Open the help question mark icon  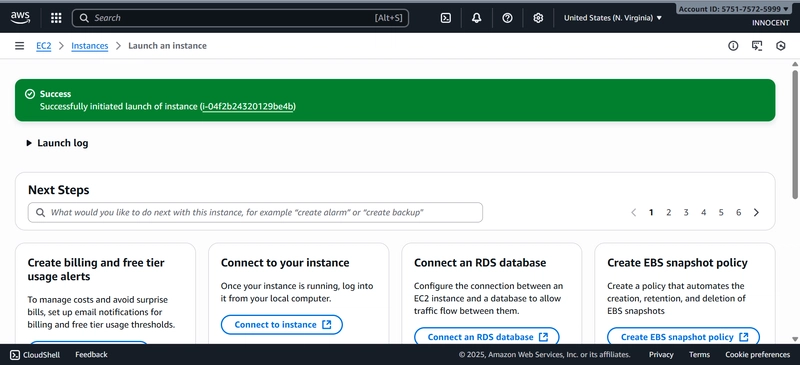point(507,18)
